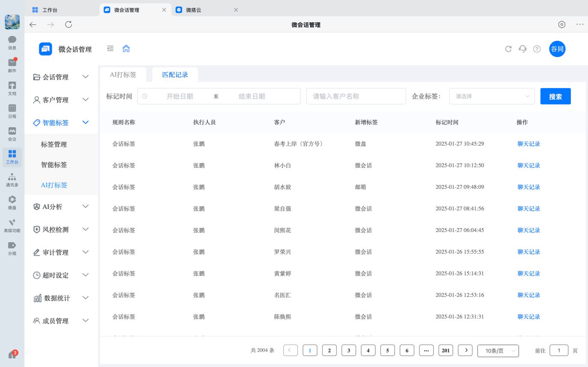The height and width of the screenshot is (367, 588).
Task: Open the 企业标签 请选择 dropdown
Action: (491, 96)
